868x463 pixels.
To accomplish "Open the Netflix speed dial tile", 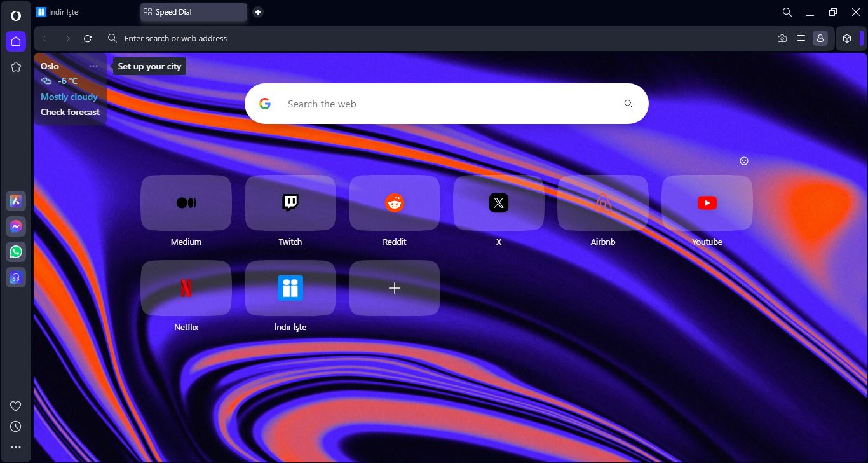I will [x=186, y=288].
